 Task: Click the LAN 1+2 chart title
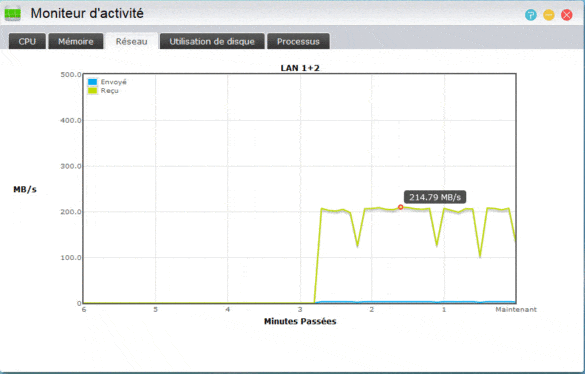click(x=300, y=68)
